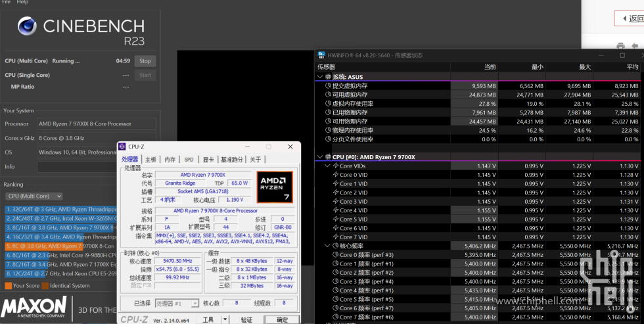This screenshot has width=644, height=324.
Task: Click the 验证 button in CPU-Z
Action: coord(246,319)
